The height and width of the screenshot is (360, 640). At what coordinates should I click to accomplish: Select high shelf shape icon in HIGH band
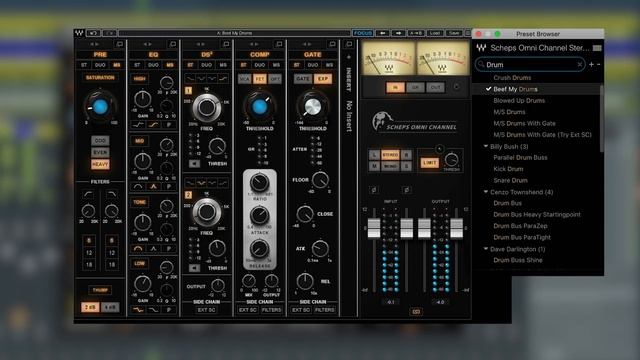tap(153, 125)
